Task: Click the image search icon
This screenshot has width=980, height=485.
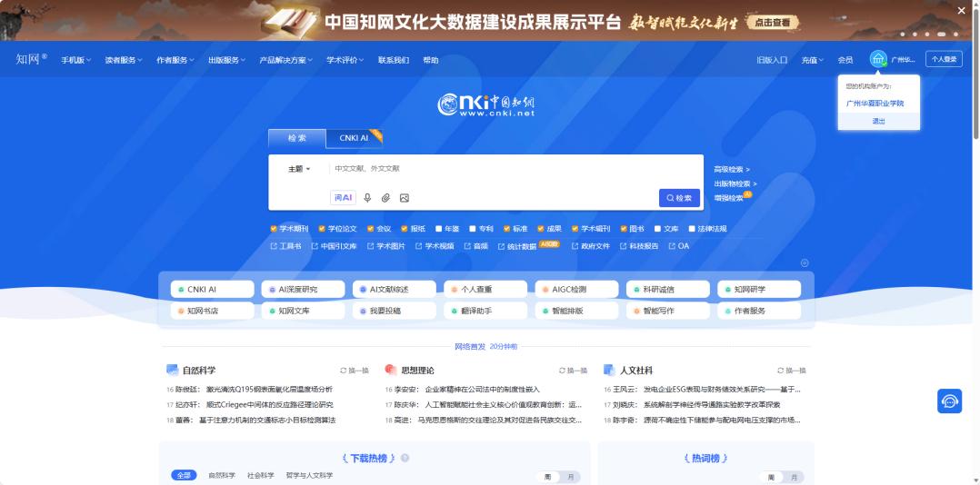Action: pyautogui.click(x=405, y=198)
